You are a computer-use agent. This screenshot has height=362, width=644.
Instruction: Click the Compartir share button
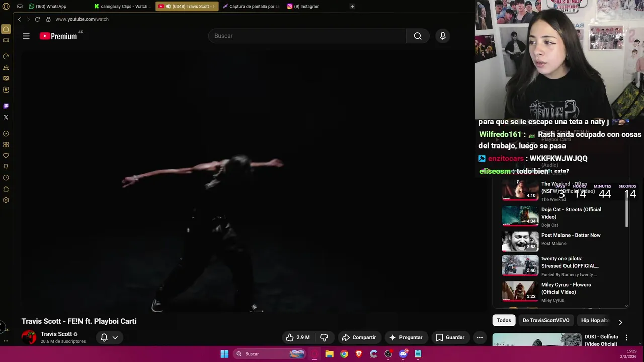pyautogui.click(x=359, y=337)
